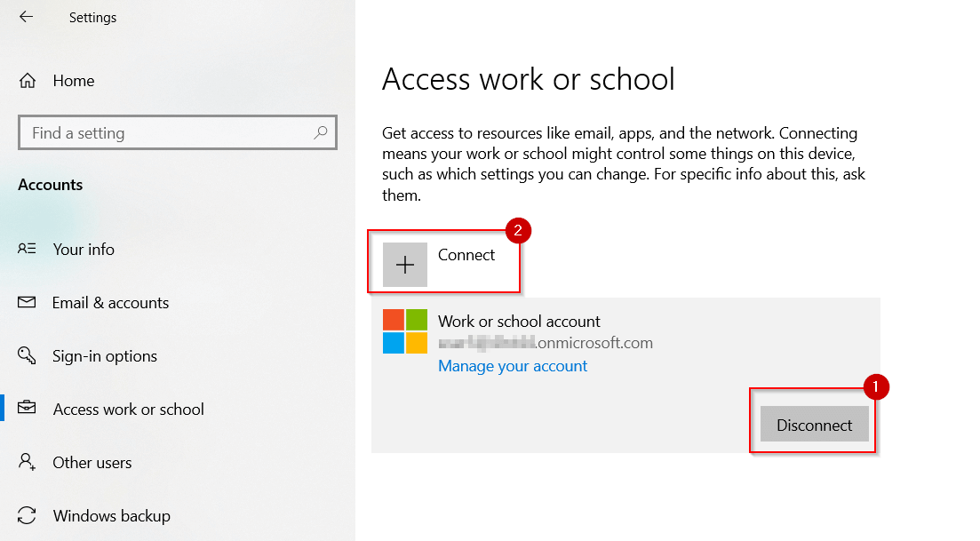Click the Home house icon
Screen dimensions: 980x541
[27, 81]
